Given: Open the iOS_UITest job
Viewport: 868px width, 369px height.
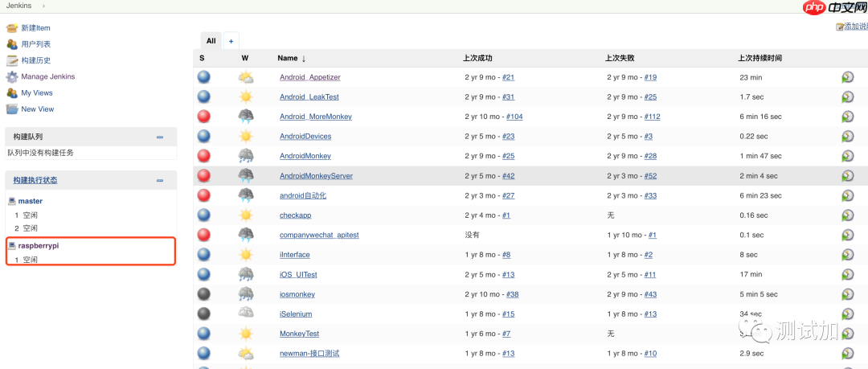Looking at the screenshot, I should [x=298, y=275].
